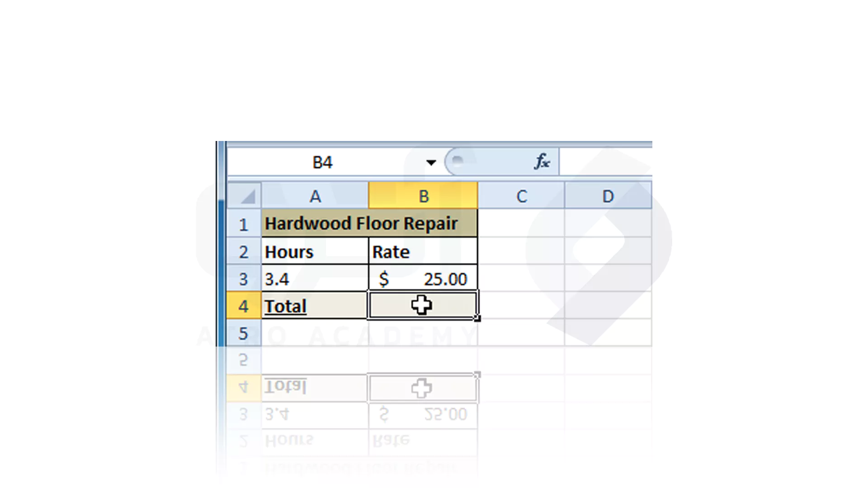Click the column A header
868x488 pixels.
(x=314, y=196)
